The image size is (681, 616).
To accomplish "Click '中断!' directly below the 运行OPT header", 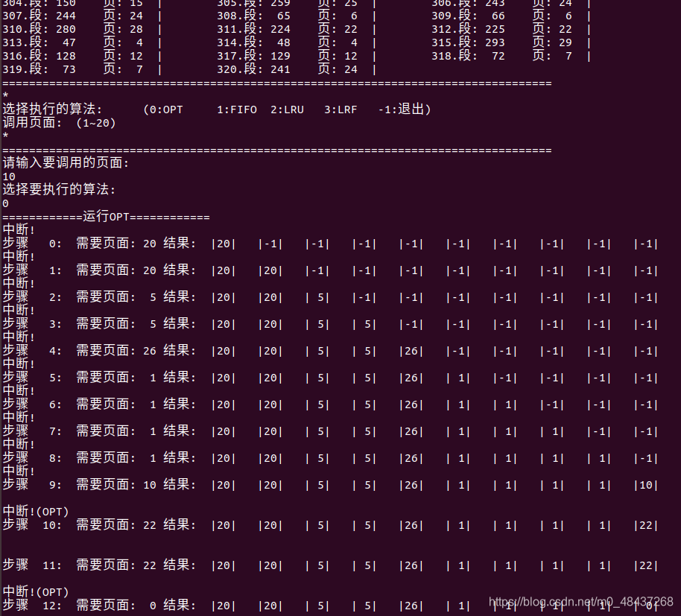I will [19, 229].
